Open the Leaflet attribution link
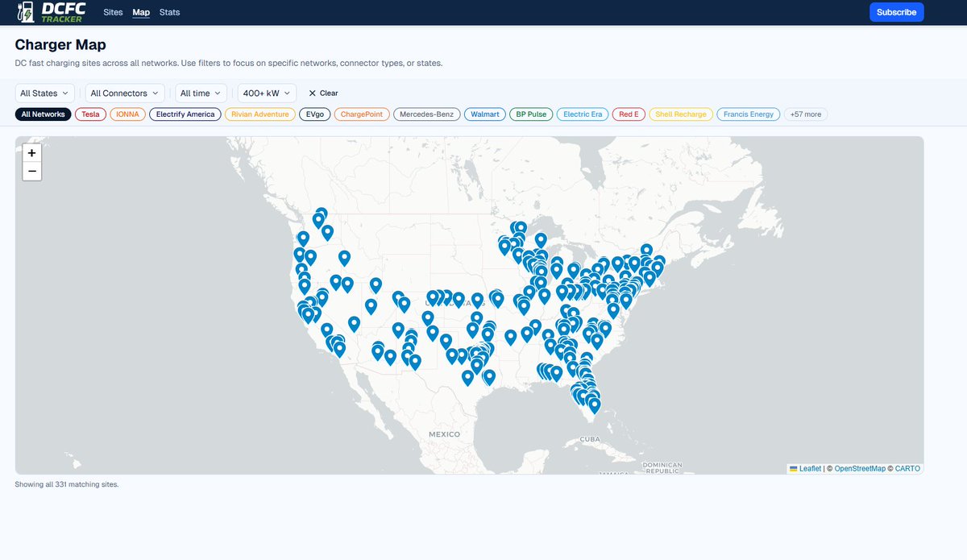967x560 pixels. 810,468
